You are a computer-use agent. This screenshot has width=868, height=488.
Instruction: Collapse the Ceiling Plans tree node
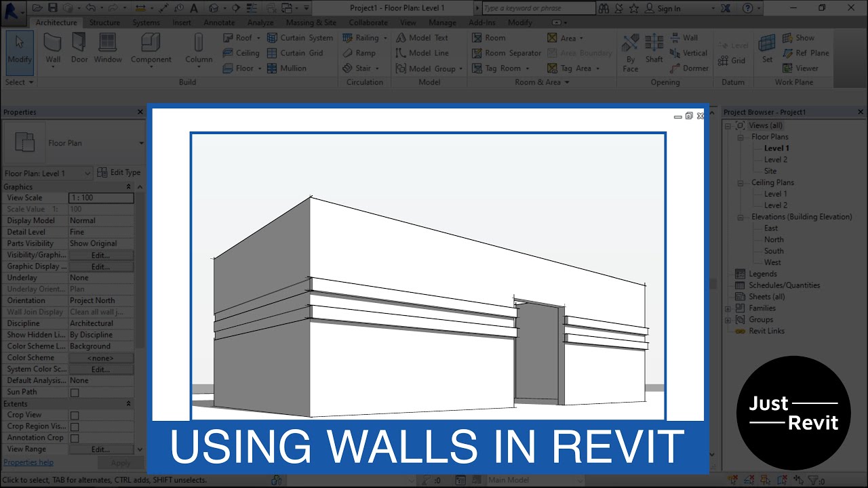tap(741, 182)
